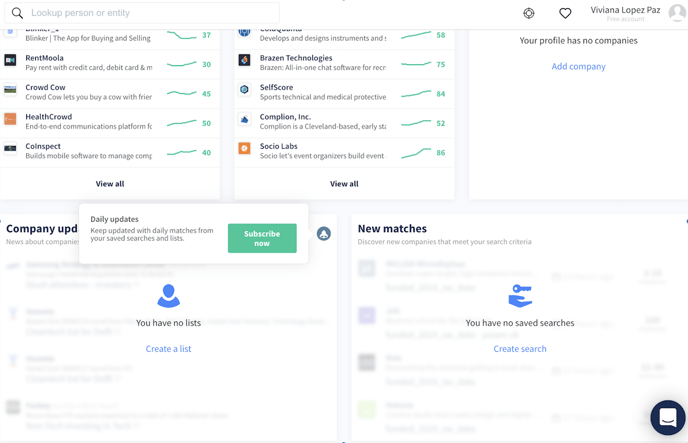
Task: Select the CoInspect company name
Action: (x=43, y=146)
